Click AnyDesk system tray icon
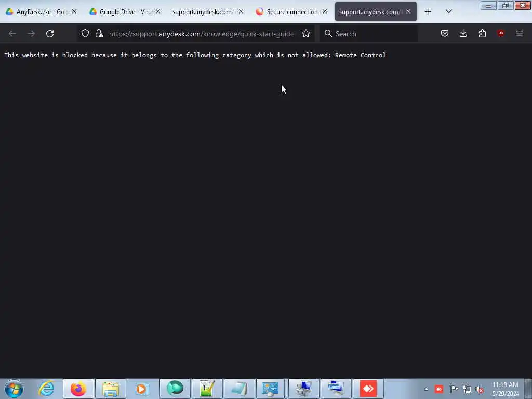The height and width of the screenshot is (399, 532). point(439,389)
